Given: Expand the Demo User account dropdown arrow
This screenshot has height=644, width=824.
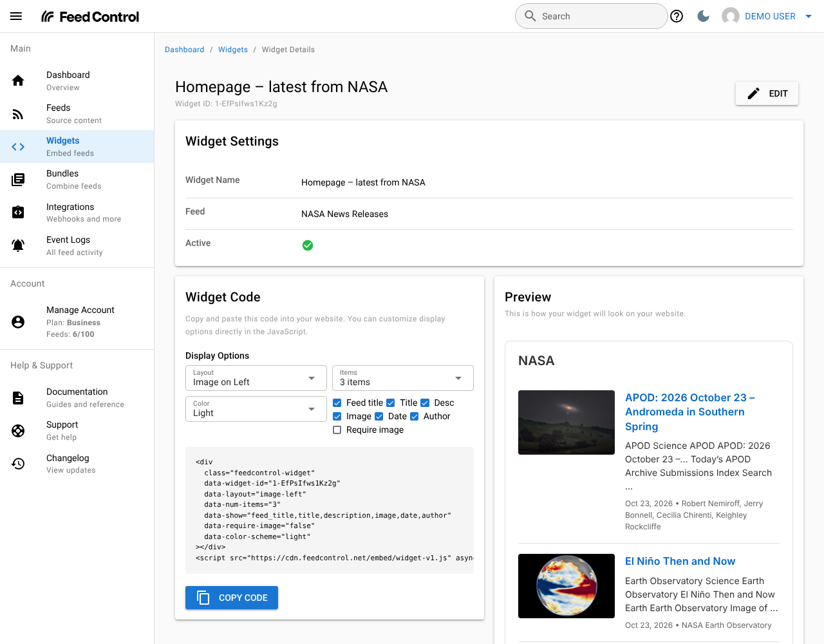Looking at the screenshot, I should pos(809,16).
